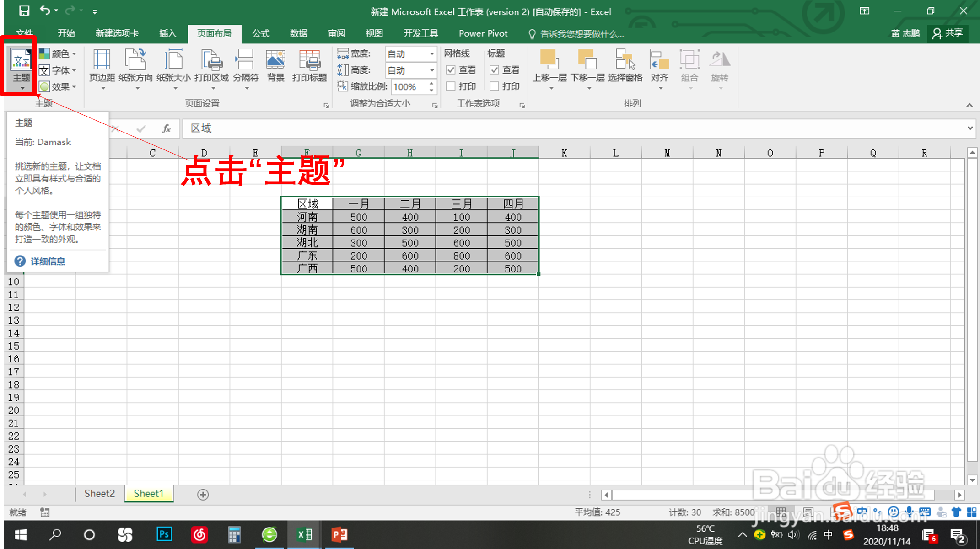The image size is (980, 549).
Task: Open the 颜色 theme colors dropdown
Action: point(58,54)
